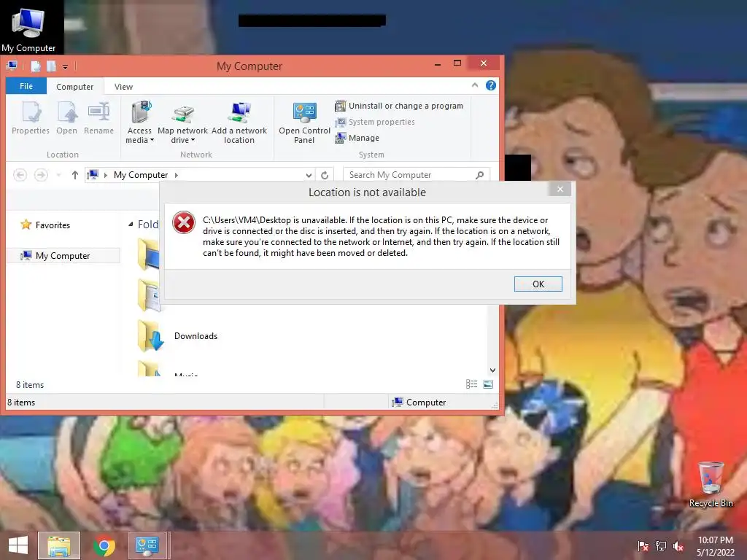Click Control Panel on the taskbar

click(x=147, y=545)
